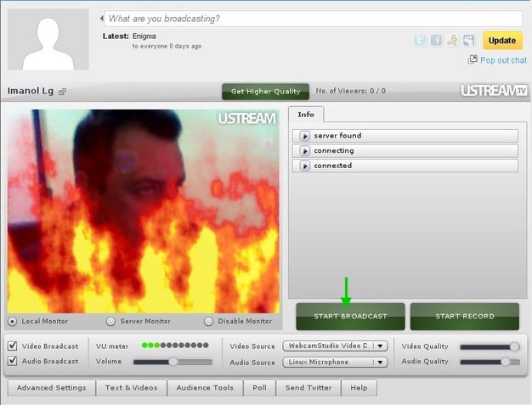Image resolution: width=532 pixels, height=405 pixels.
Task: Toggle the Video Broadcast checkbox
Action: coord(13,346)
